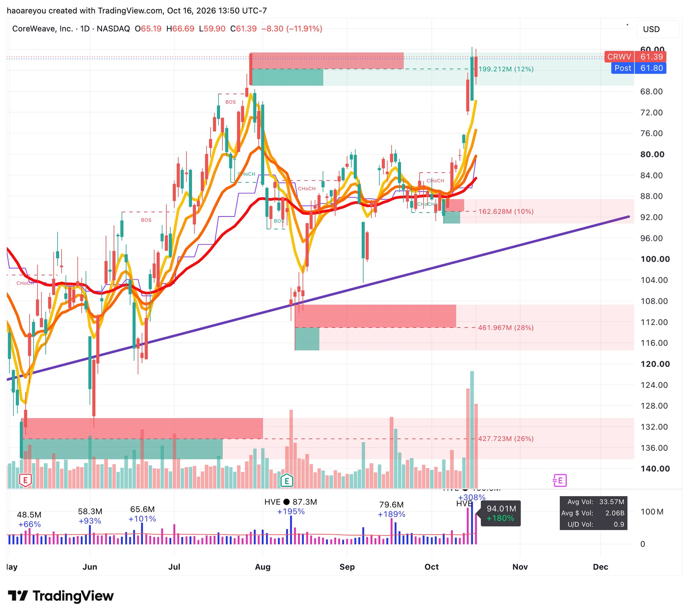689x616 pixels.
Task: Click the 1D timeframe in chart header
Action: click(x=85, y=29)
